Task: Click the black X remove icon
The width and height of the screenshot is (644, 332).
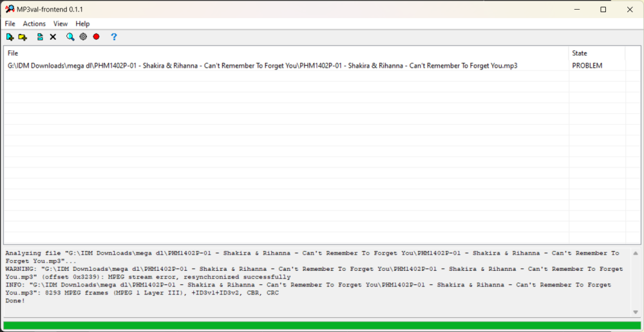Action: coord(53,37)
